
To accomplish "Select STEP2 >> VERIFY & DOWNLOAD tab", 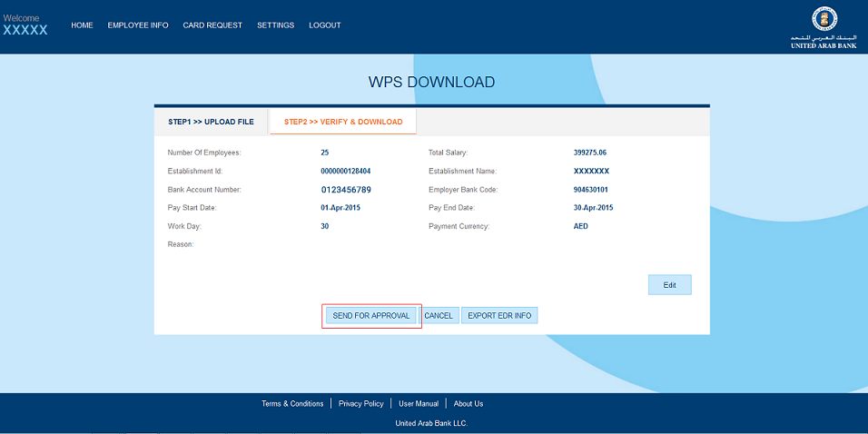I will point(343,122).
